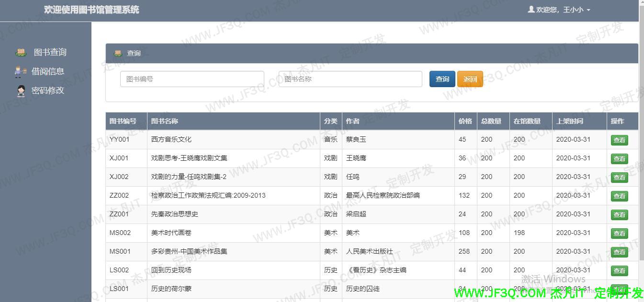Image resolution: width=644 pixels, height=302 pixels.
Task: Select 密码修改 in the sidebar
Action: pos(47,91)
